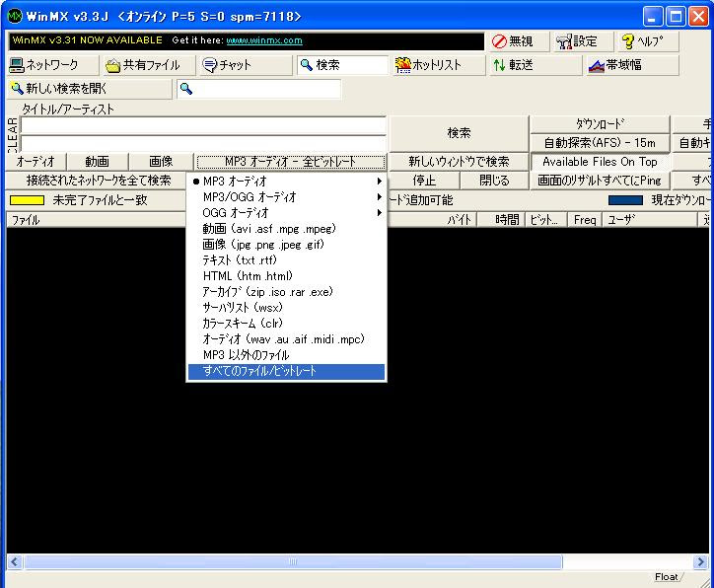The image size is (714, 588).
Task: Click the first タイトル/アーティスト input field
Action: (203, 125)
